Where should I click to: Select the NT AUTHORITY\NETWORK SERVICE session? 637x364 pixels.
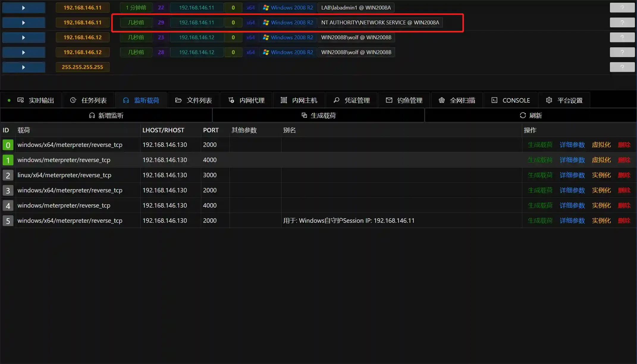pyautogui.click(x=380, y=23)
